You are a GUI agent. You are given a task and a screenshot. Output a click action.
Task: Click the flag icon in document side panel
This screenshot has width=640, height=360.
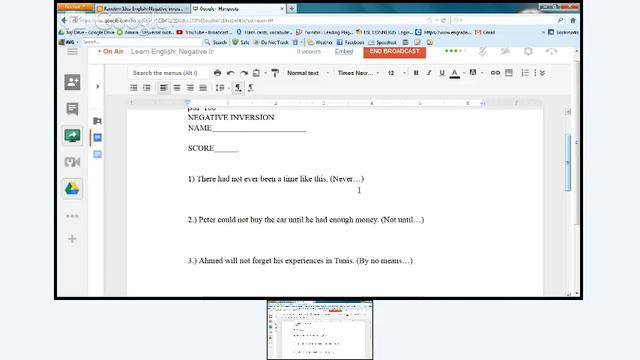(x=97, y=121)
